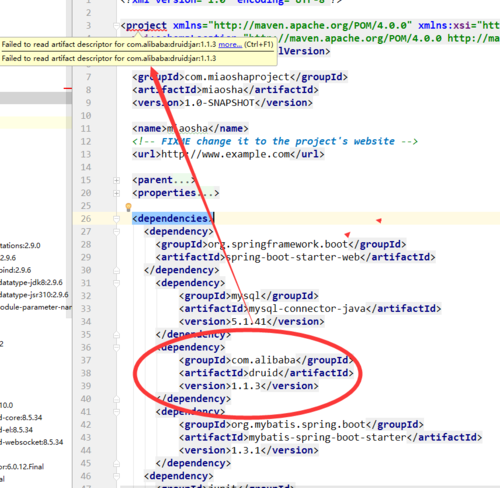Screen dimensions: 500x488
Task: Click '1.3.1' version text on line 44
Action: (x=246, y=451)
